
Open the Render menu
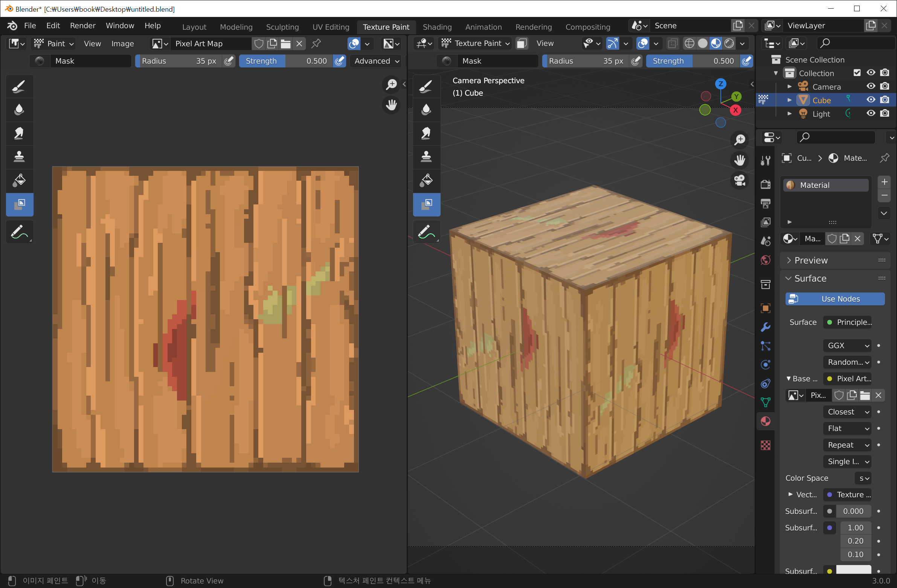click(82, 26)
